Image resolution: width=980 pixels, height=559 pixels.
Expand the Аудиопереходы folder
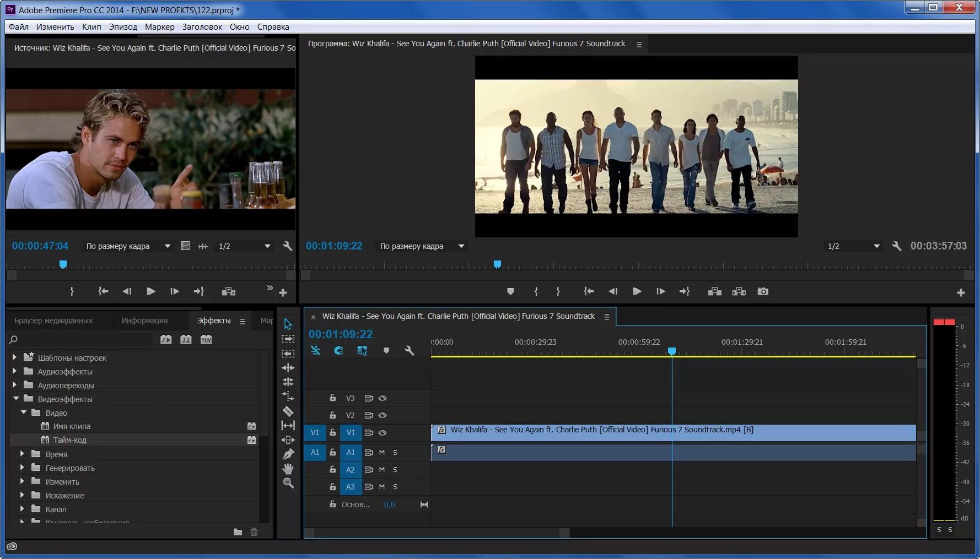coord(14,385)
